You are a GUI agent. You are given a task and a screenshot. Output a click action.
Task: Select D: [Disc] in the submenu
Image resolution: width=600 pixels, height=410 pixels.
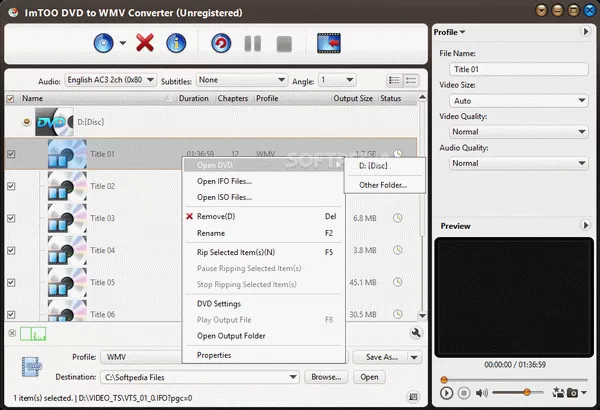tap(385, 166)
